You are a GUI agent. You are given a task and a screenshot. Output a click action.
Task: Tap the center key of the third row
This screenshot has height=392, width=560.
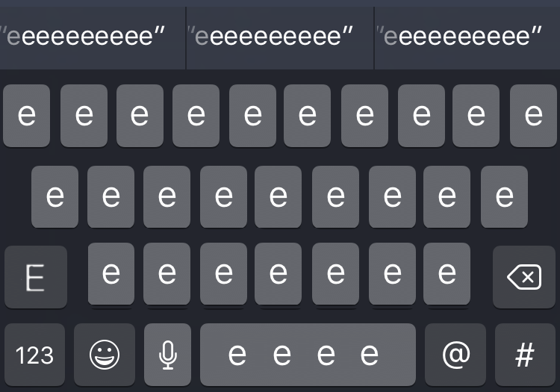click(x=278, y=274)
